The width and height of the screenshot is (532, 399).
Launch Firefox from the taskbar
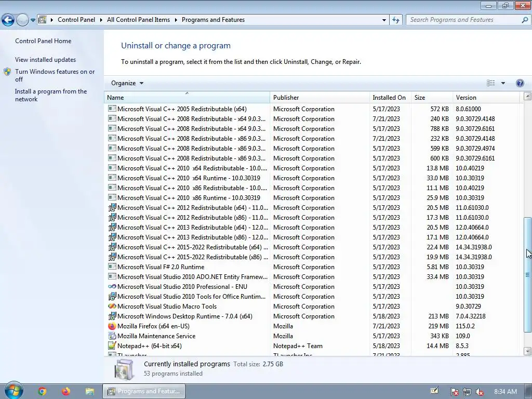(66, 391)
